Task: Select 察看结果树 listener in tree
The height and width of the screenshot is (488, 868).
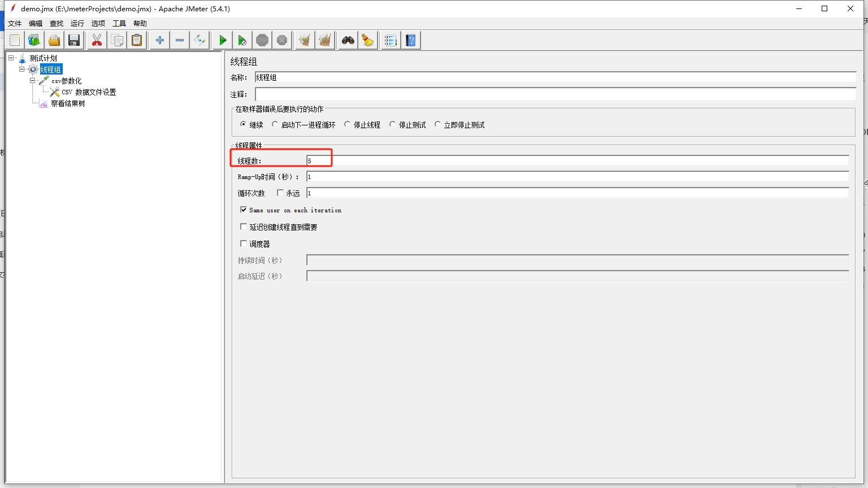Action: click(x=68, y=103)
